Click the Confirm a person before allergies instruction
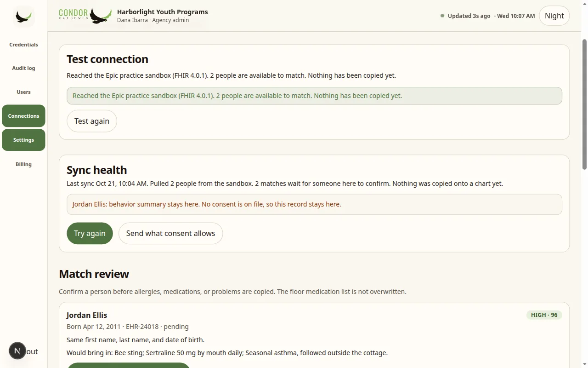The image size is (588, 368). 232,292
